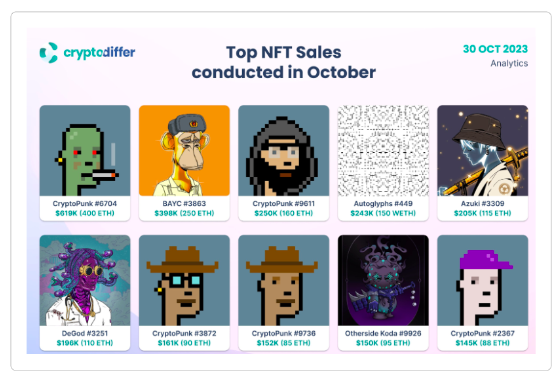Click the cryptodiffer logo icon
The image size is (558, 376).
[49, 53]
